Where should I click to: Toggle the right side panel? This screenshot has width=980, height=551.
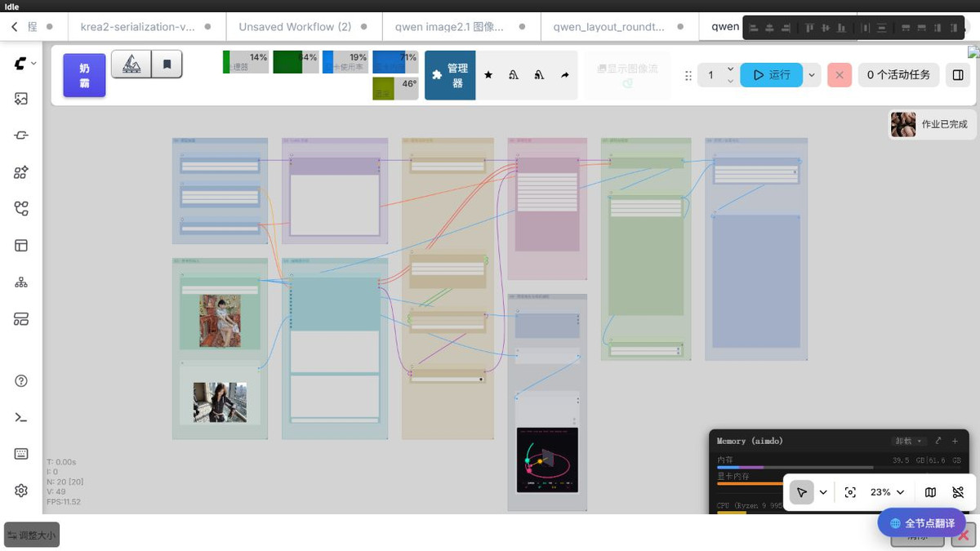[958, 75]
